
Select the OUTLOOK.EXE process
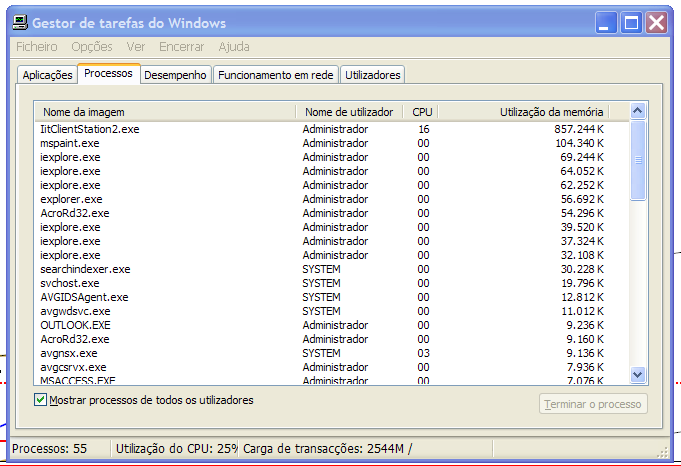(332, 325)
